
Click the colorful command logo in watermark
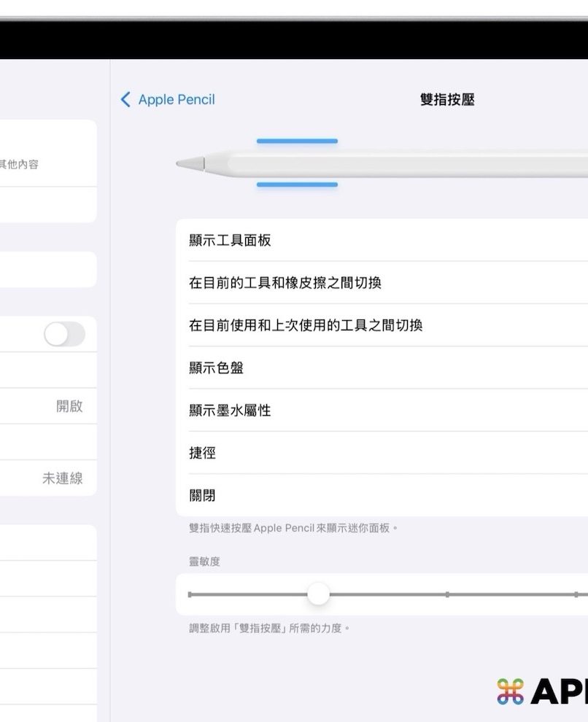[510, 691]
